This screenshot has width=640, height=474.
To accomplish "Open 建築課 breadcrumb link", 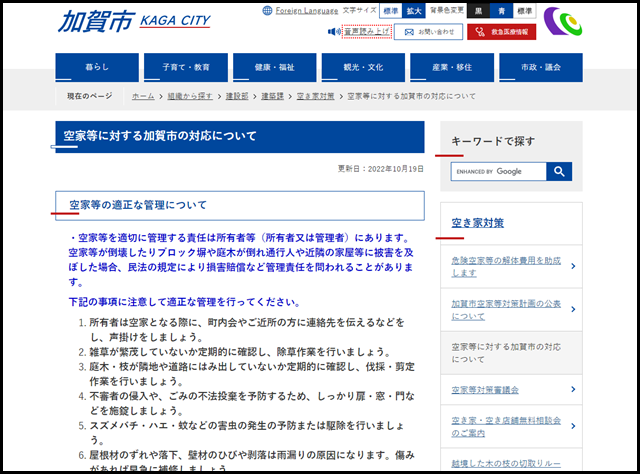I will pyautogui.click(x=272, y=96).
